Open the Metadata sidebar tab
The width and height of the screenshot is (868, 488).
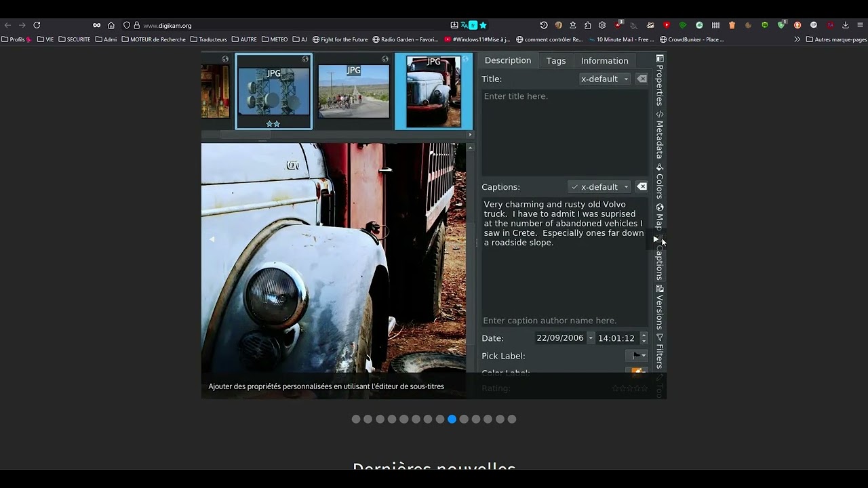659,135
